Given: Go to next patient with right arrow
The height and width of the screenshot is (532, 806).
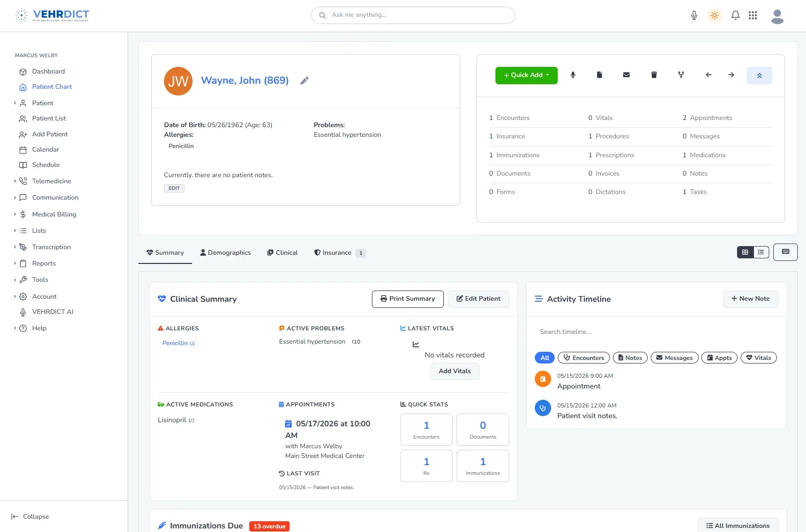Looking at the screenshot, I should 731,75.
